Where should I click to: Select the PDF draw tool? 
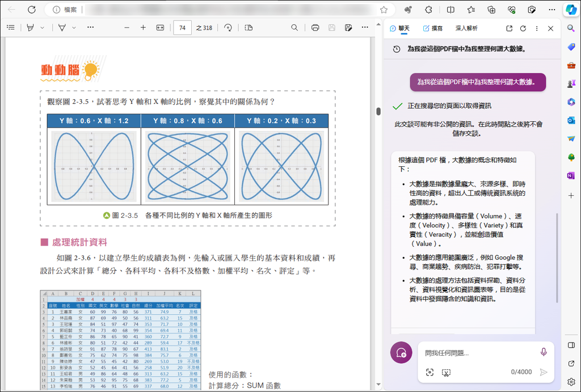(62, 27)
